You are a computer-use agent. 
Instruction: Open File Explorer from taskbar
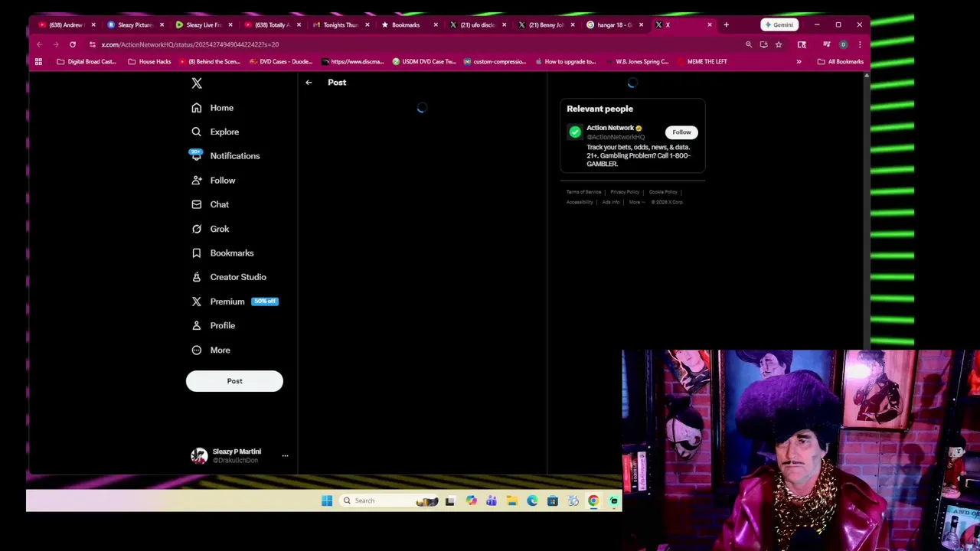pos(511,501)
